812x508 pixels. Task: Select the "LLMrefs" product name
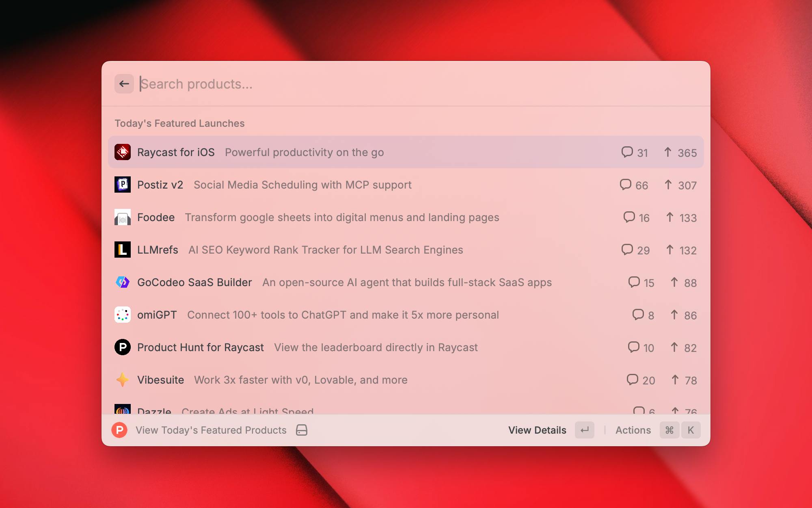[x=158, y=250]
